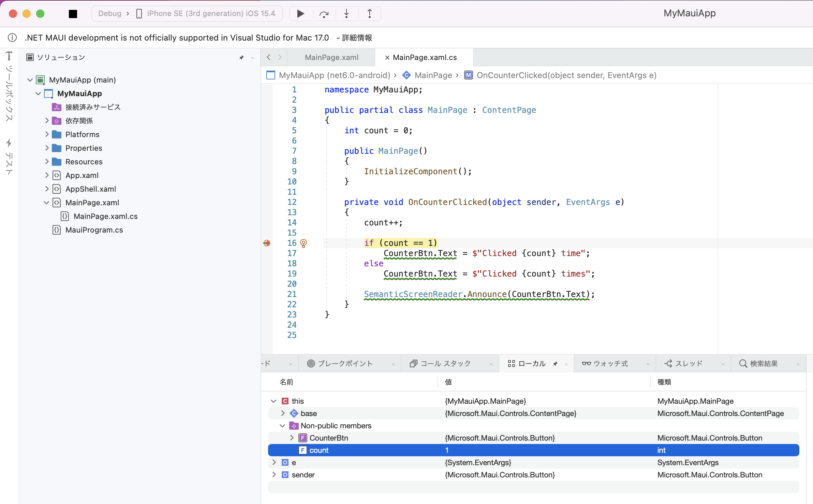Click the info icon in the notification banner
813x504 pixels.
pos(13,38)
